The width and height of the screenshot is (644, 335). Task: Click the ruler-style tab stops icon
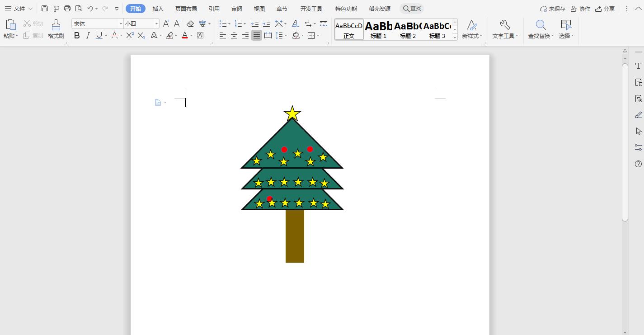(x=324, y=24)
